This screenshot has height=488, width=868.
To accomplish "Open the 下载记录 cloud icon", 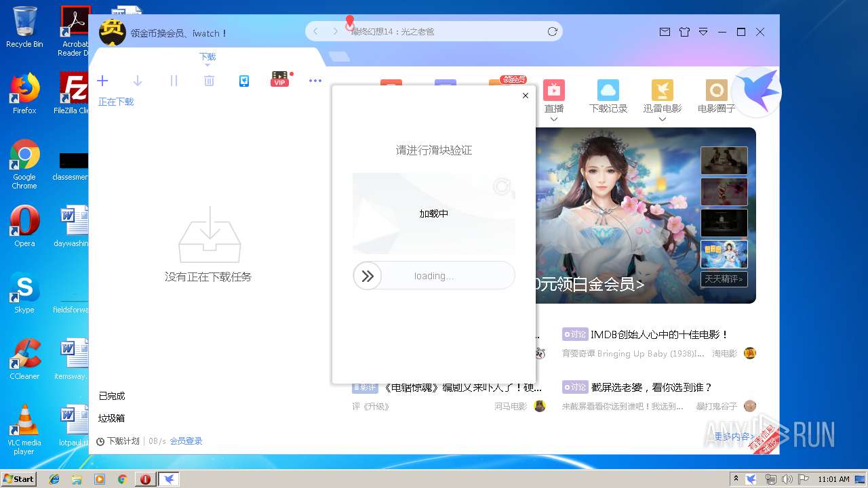I will click(x=608, y=90).
